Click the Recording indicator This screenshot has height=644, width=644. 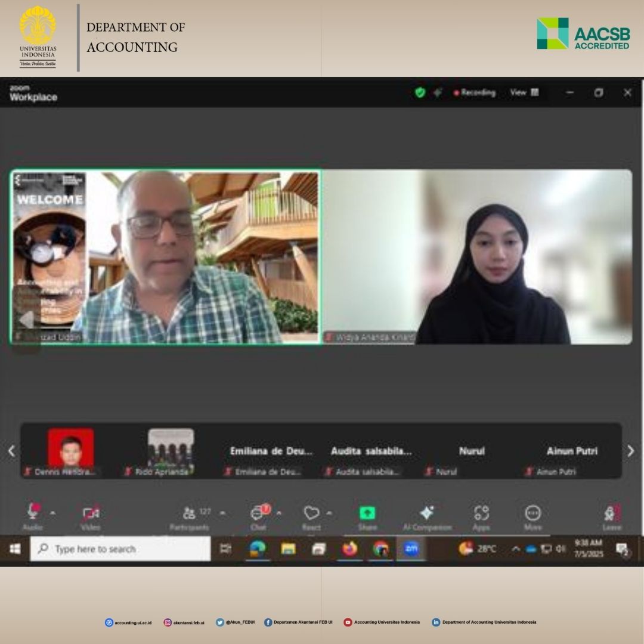click(x=475, y=92)
